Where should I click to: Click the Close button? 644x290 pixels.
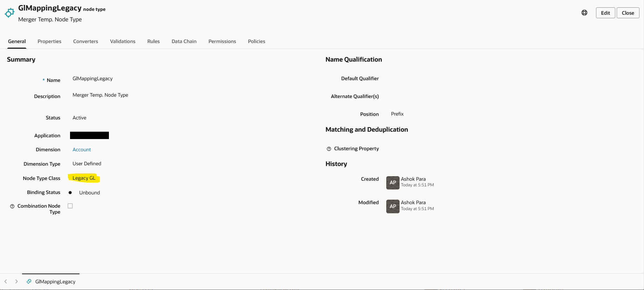click(x=628, y=13)
